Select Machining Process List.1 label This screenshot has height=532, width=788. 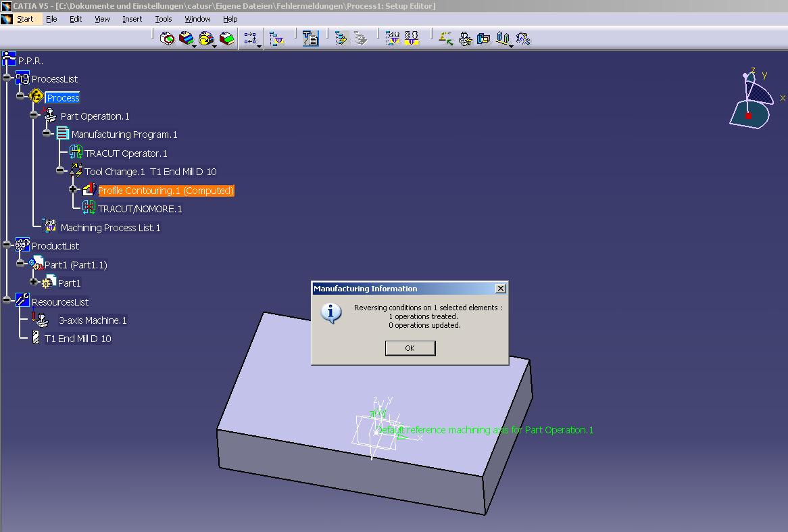click(111, 228)
